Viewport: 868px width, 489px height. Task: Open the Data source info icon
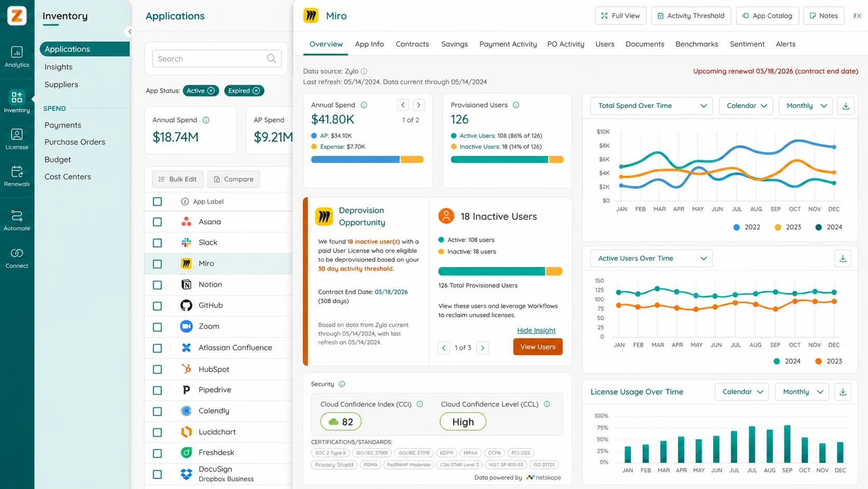pos(364,71)
